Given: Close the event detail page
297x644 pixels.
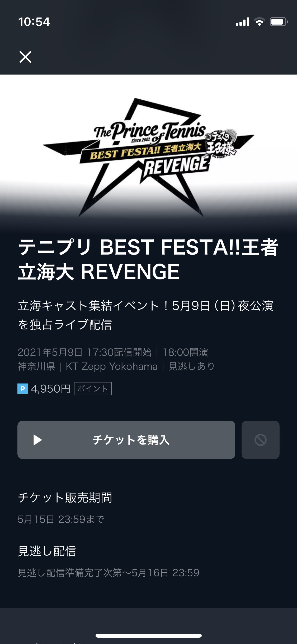Looking at the screenshot, I should point(25,57).
